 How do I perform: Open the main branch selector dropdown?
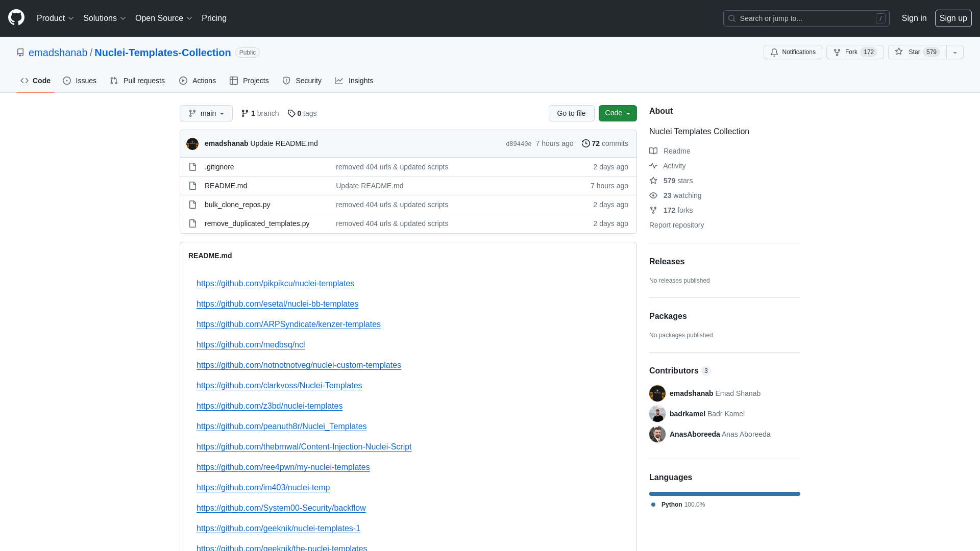click(x=206, y=113)
